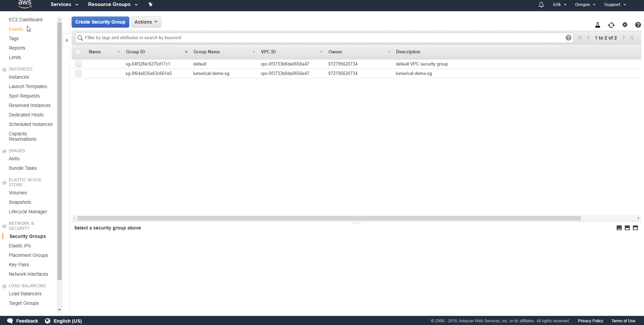Click Create Security Group button

point(100,22)
